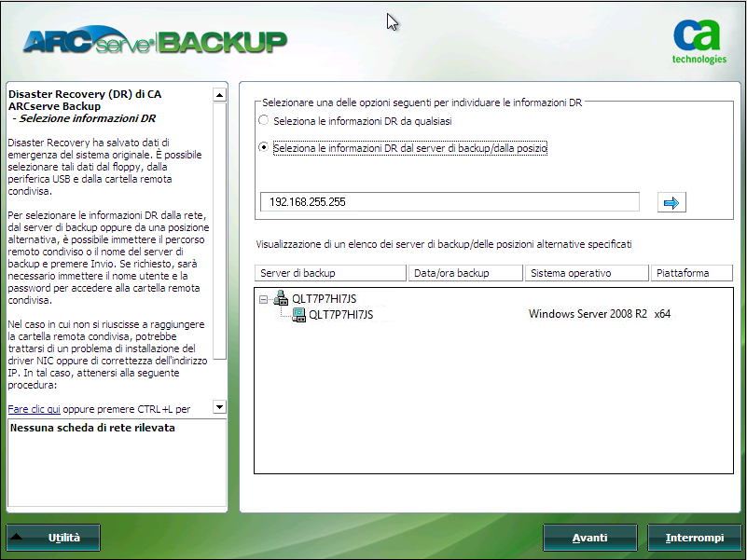This screenshot has height=560, width=747.
Task: Click the 'x64' platform value
Action: click(662, 314)
